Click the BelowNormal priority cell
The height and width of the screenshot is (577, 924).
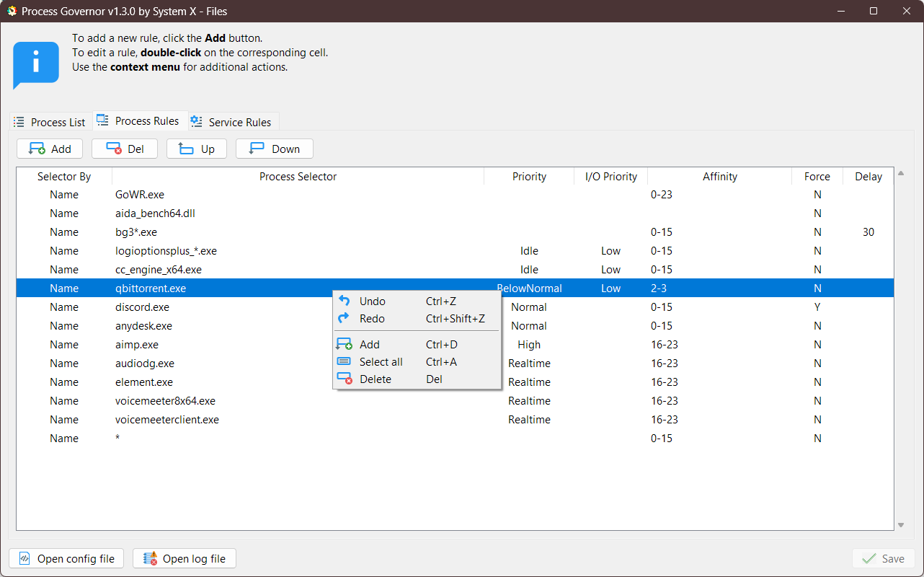coord(529,288)
